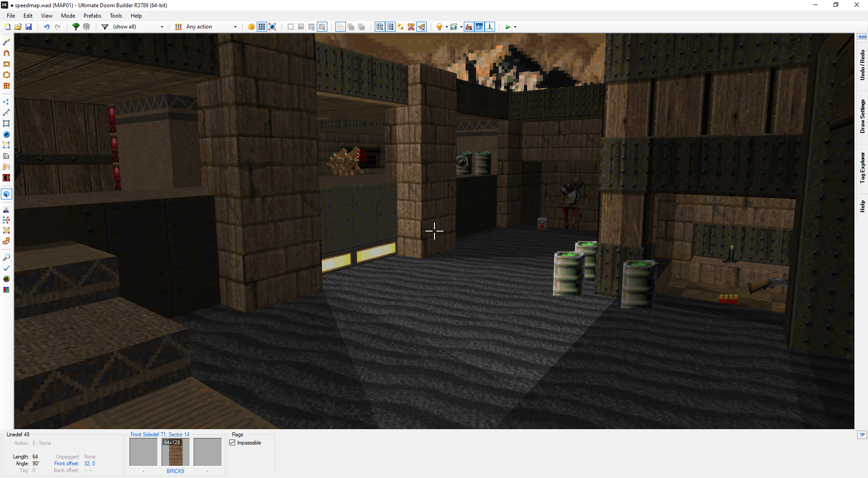Open the model rendering dropdown arrow

[x=461, y=27]
